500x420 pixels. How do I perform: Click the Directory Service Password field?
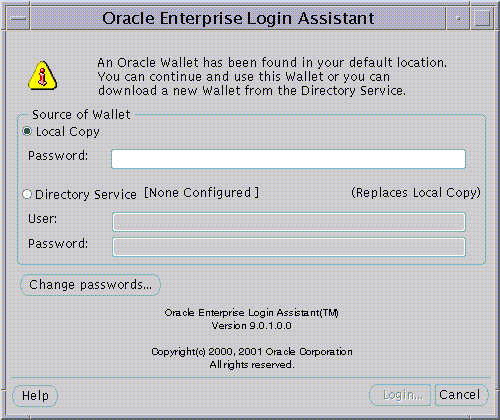289,247
